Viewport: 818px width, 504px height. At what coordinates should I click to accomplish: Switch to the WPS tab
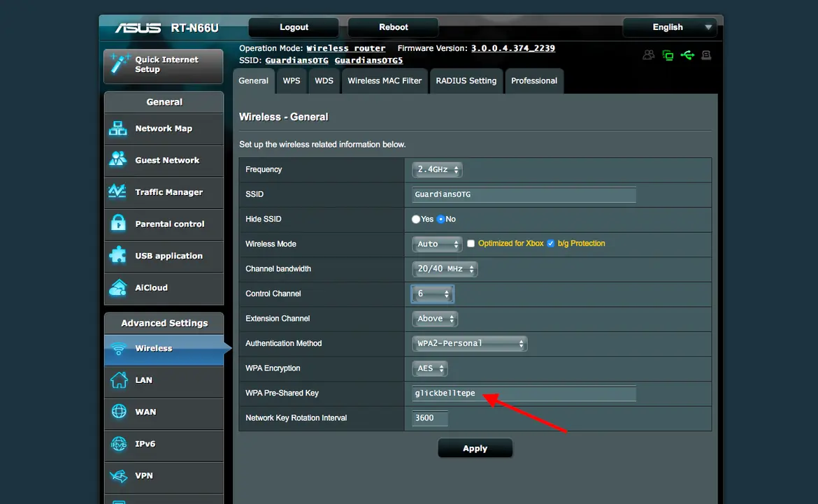(x=292, y=81)
